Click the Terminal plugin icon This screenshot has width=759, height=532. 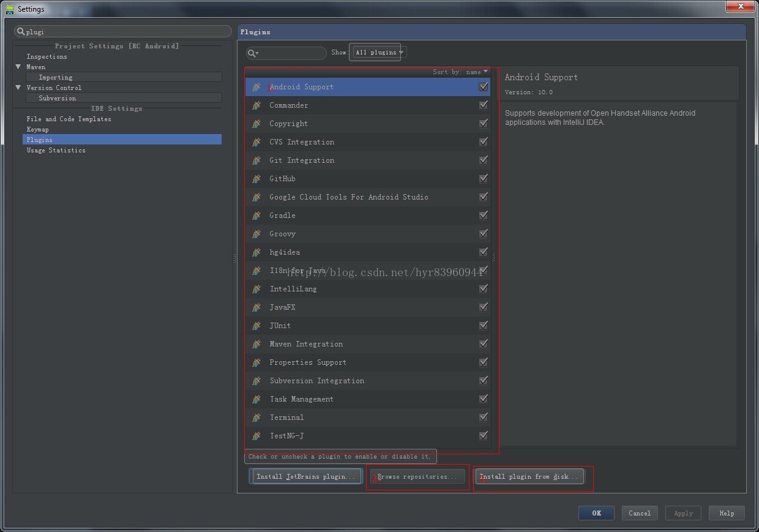256,418
